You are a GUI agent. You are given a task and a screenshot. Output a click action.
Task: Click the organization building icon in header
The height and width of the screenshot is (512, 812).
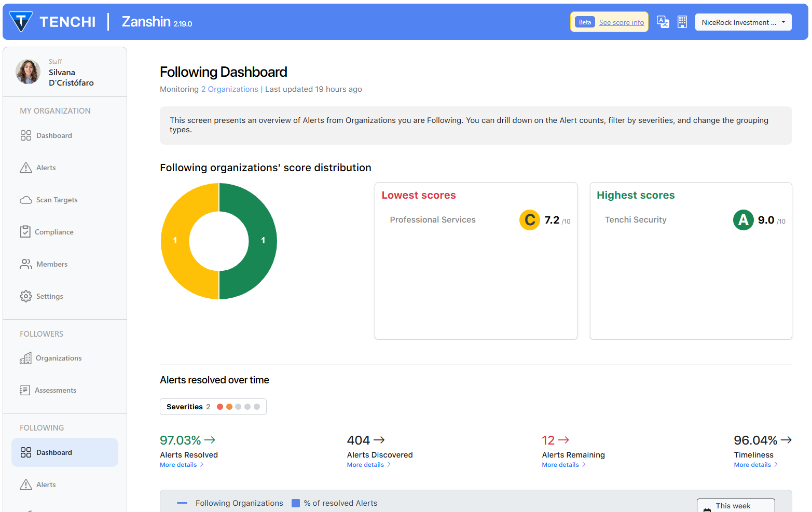682,22
